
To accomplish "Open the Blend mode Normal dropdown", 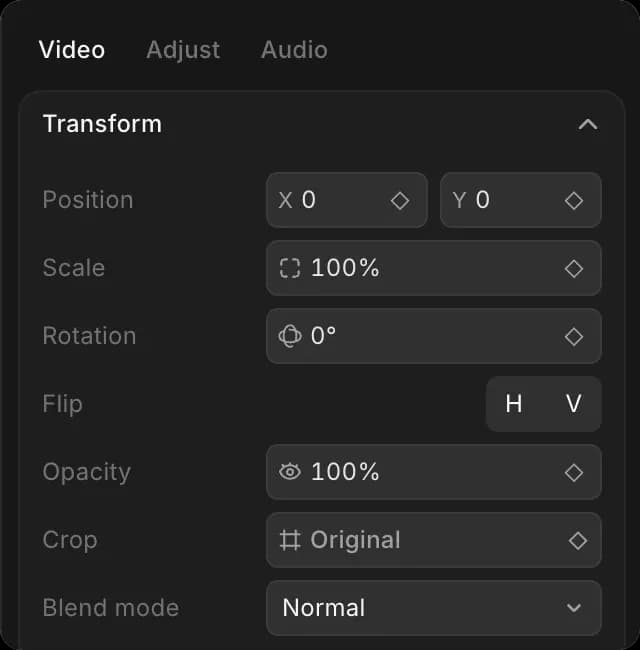I will [x=434, y=608].
